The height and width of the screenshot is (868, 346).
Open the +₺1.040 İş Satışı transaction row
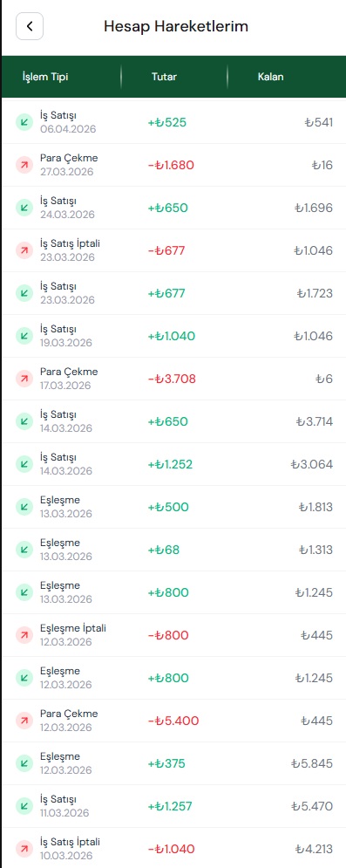pyautogui.click(x=173, y=336)
